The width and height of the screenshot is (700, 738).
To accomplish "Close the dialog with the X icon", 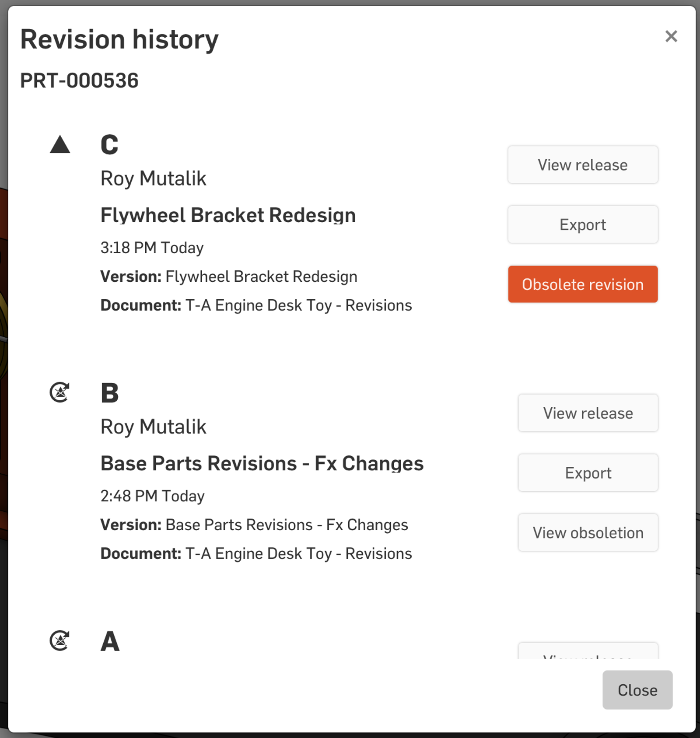I will [671, 36].
